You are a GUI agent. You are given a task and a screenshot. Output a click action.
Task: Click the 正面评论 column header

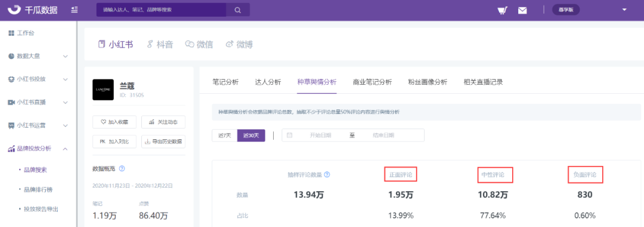click(x=401, y=175)
